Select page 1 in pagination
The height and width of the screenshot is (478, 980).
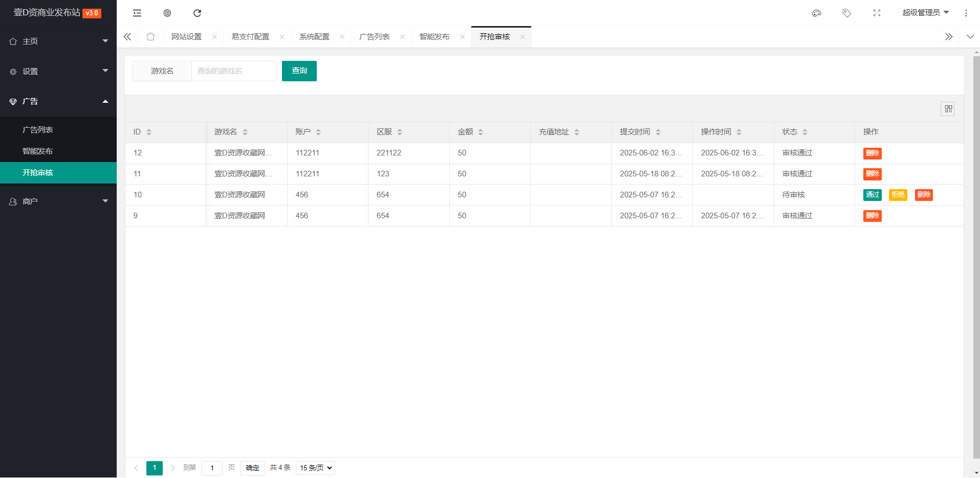[x=155, y=468]
